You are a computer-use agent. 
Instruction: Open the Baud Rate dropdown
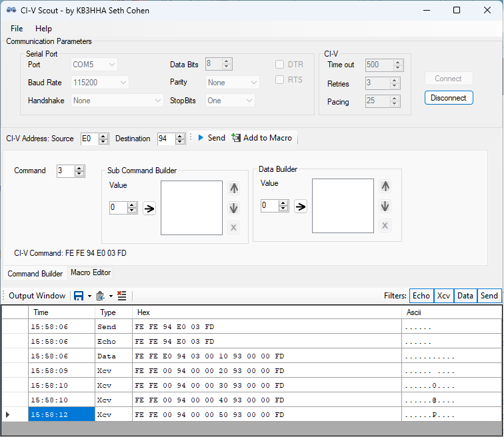coord(100,83)
